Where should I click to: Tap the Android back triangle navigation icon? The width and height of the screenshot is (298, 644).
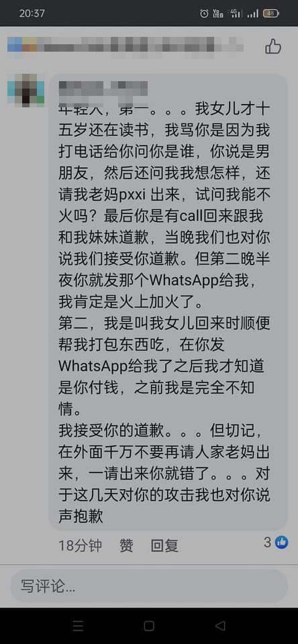point(220,625)
